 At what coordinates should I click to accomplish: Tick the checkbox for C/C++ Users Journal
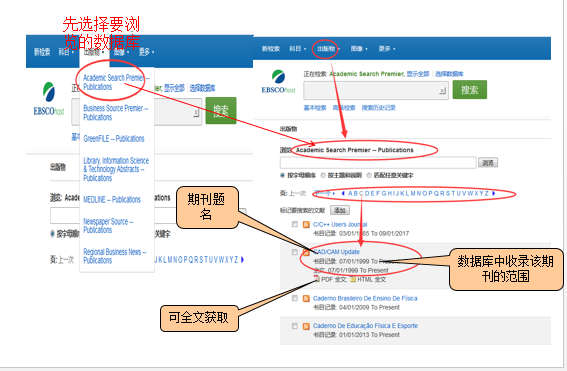coord(295,225)
